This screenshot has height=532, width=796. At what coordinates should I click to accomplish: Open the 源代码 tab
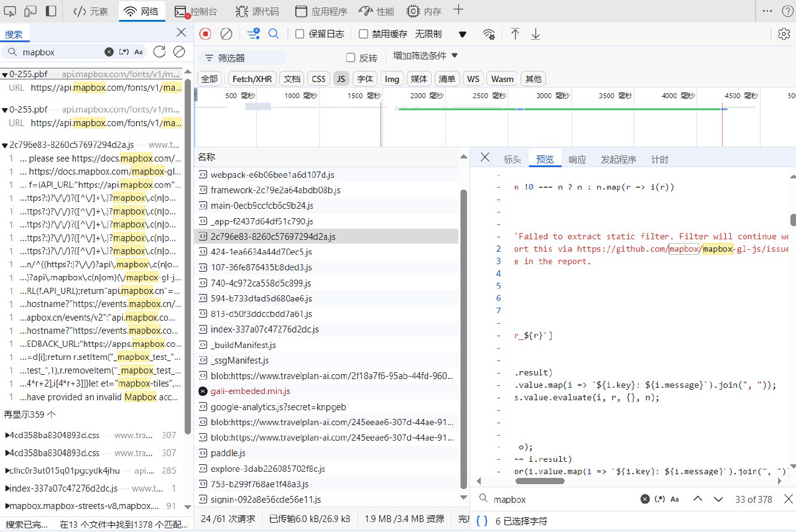[x=257, y=11]
